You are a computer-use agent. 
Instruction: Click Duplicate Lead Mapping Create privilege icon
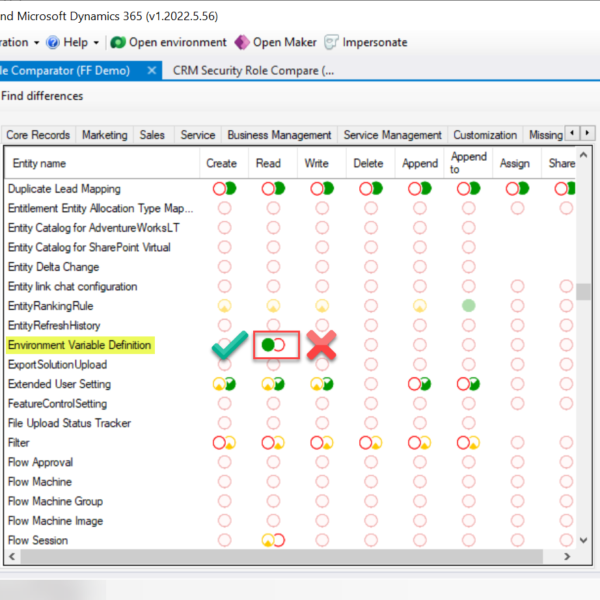pyautogui.click(x=223, y=189)
